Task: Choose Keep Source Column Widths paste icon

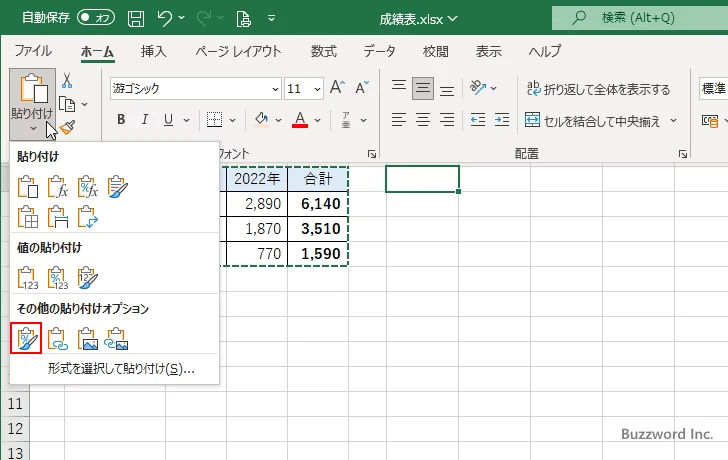Action: pos(58,217)
